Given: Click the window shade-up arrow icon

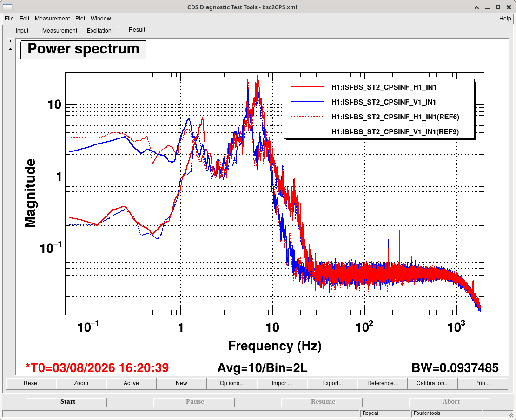Looking at the screenshot, I should [476, 7].
